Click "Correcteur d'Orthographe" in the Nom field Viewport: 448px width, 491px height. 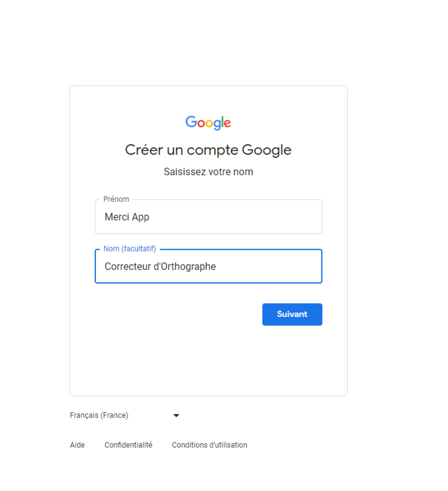pyautogui.click(x=160, y=266)
